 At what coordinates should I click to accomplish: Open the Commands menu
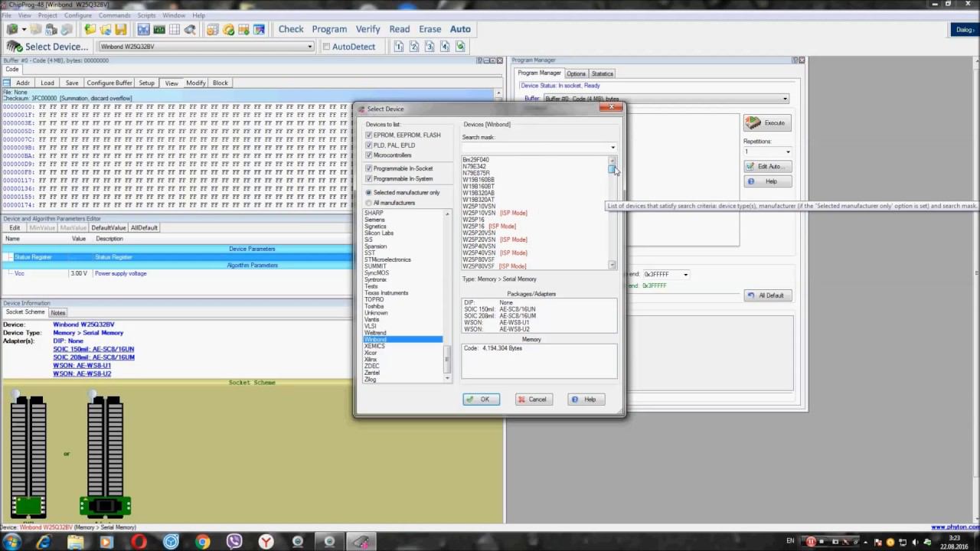[115, 15]
